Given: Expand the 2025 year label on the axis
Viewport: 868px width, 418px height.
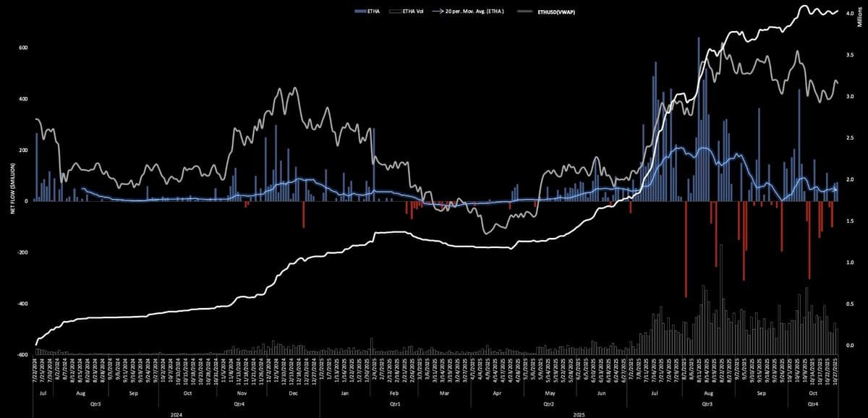Looking at the screenshot, I should click(578, 414).
